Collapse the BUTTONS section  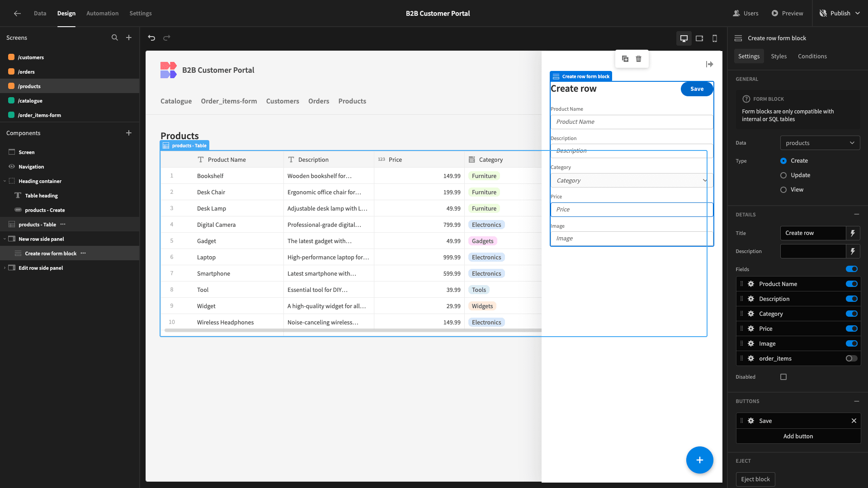tap(856, 401)
